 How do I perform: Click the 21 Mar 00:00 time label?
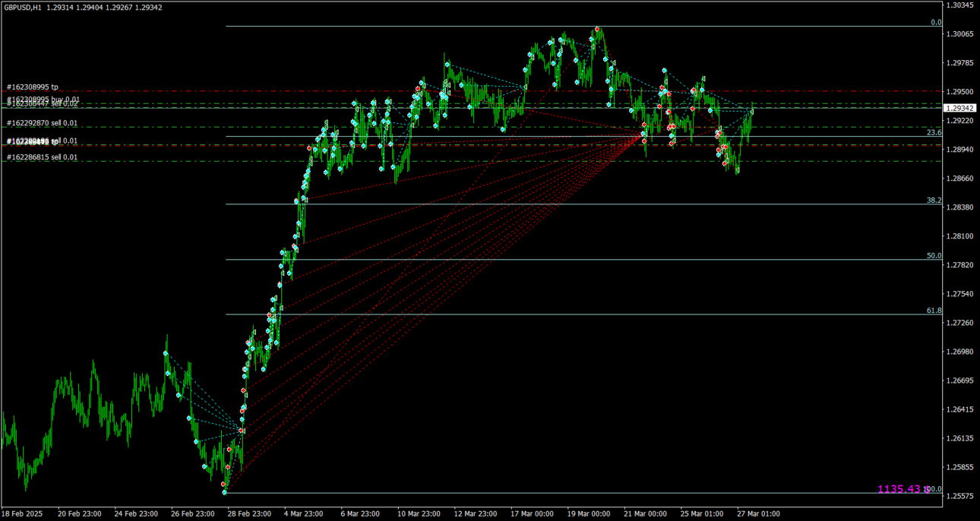pos(646,514)
